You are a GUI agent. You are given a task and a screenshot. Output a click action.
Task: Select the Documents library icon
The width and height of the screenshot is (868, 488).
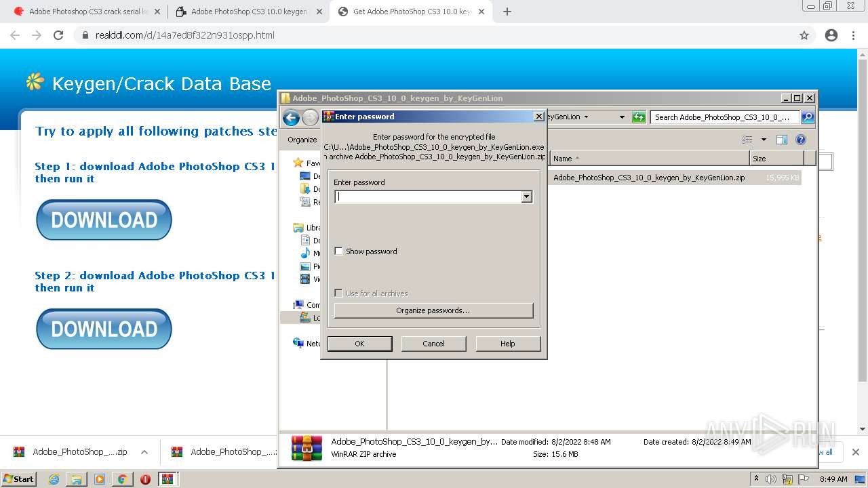click(x=305, y=241)
